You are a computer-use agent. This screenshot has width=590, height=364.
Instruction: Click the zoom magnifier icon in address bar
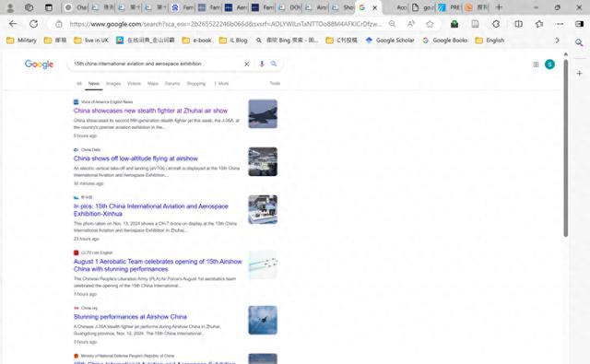click(x=392, y=24)
